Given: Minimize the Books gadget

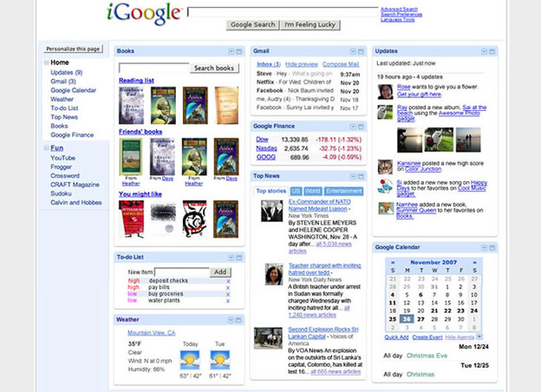Looking at the screenshot, I should point(238,52).
